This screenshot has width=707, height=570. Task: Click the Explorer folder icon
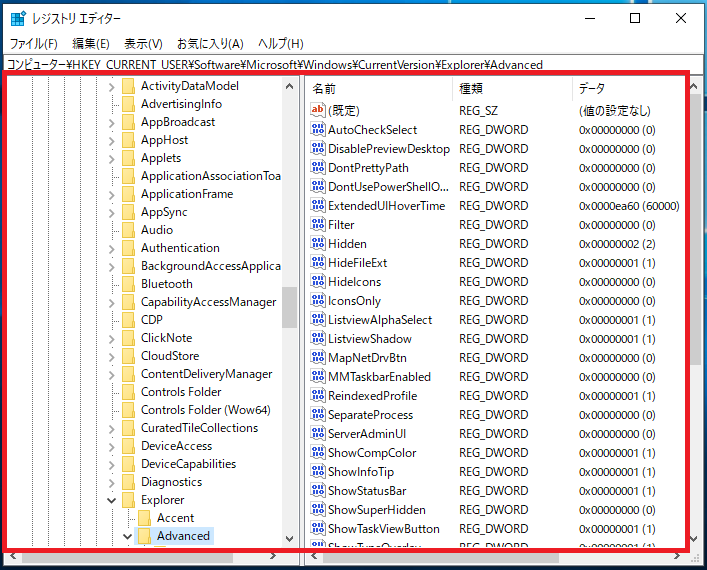(x=129, y=500)
